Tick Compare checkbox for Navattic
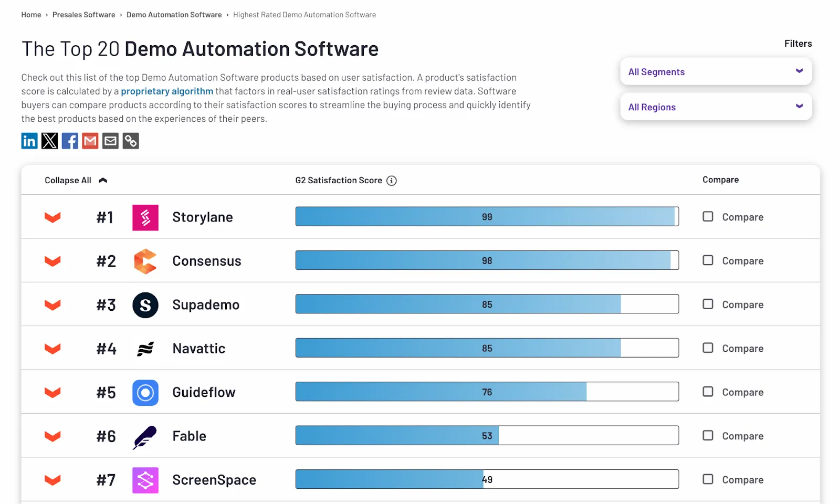 pyautogui.click(x=708, y=348)
